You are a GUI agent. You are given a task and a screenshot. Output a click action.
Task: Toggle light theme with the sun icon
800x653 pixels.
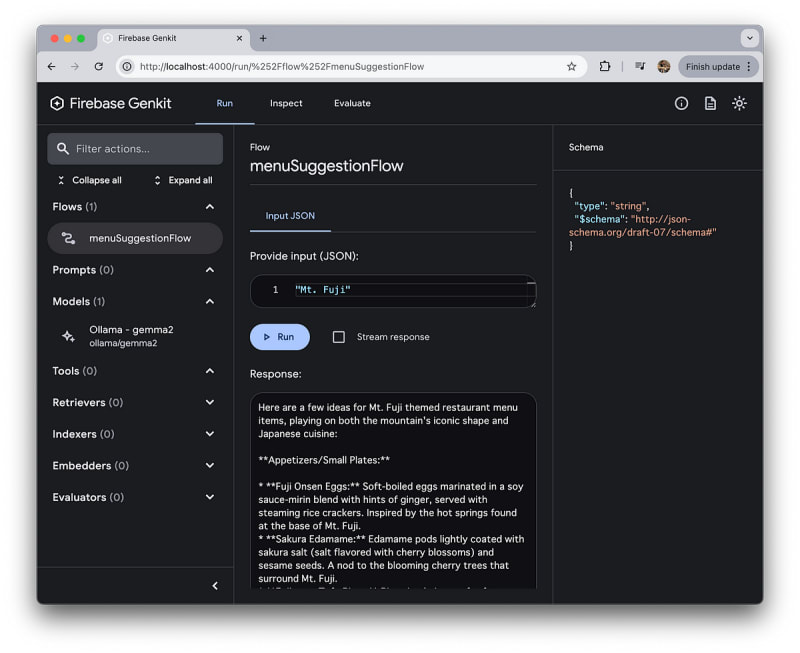tap(739, 103)
